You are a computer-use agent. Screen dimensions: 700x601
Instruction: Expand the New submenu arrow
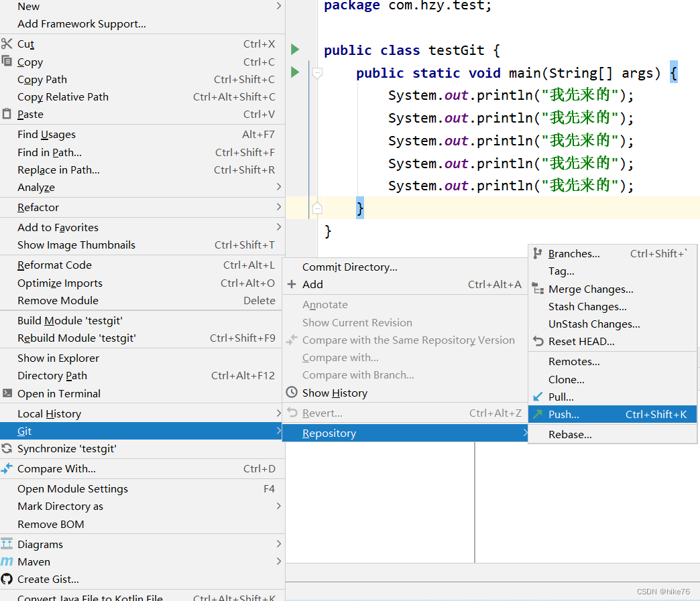[278, 6]
